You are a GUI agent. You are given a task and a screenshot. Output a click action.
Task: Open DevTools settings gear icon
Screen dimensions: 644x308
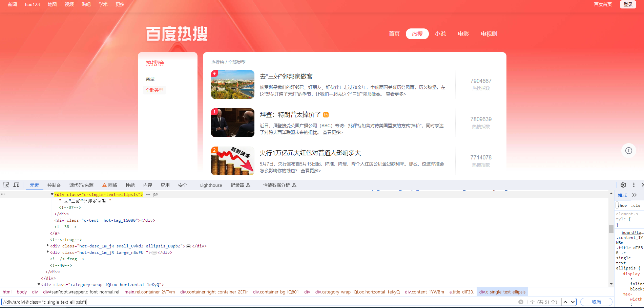point(623,185)
